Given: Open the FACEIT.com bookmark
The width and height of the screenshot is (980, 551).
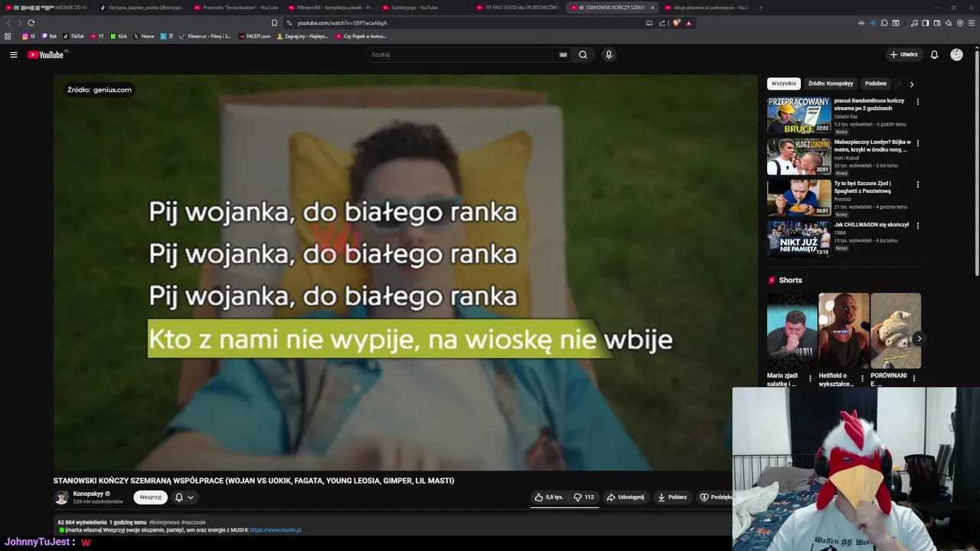Looking at the screenshot, I should pos(255,36).
